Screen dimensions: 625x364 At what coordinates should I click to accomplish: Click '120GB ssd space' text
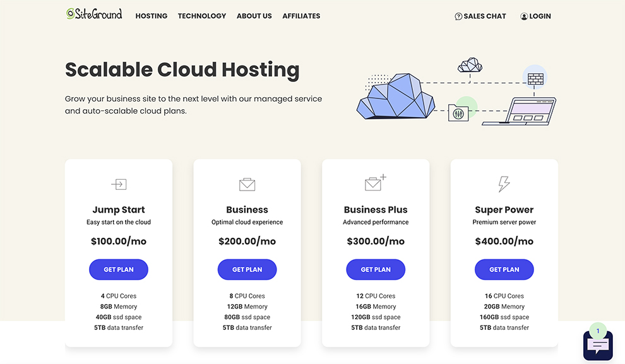coord(376,317)
